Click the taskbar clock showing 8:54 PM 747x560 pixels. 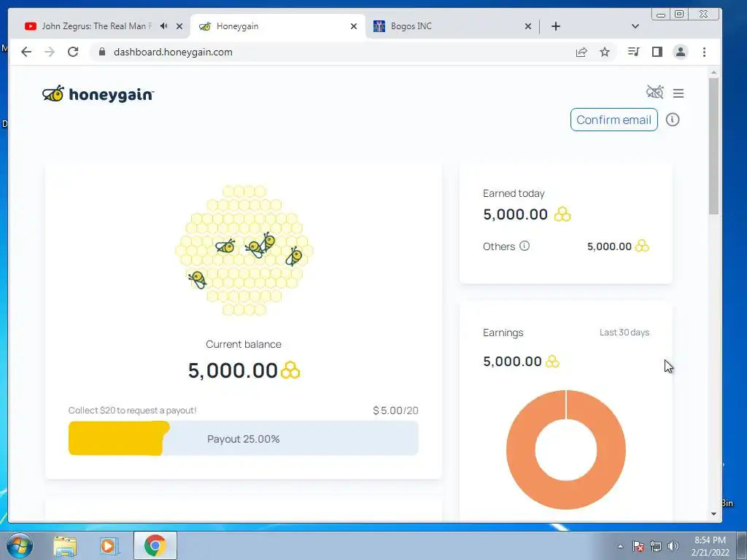pos(710,546)
